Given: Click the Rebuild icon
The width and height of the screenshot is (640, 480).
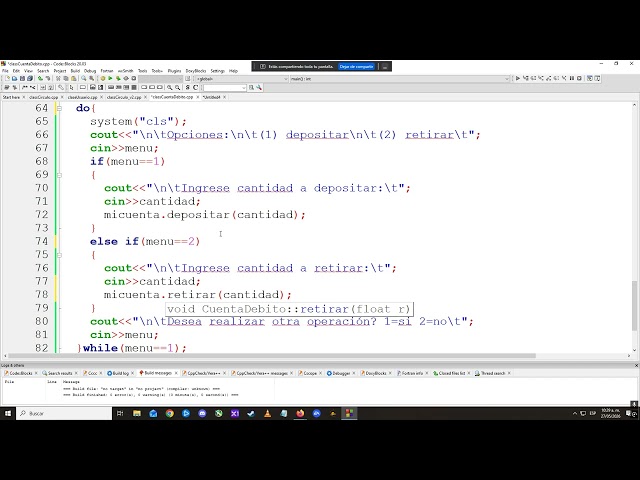Looking at the screenshot, I should coord(126,78).
